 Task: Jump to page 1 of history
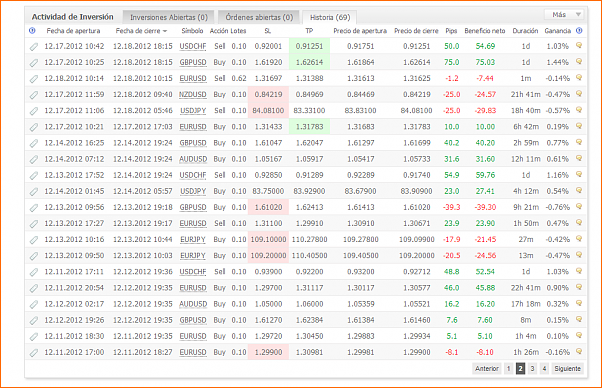coord(508,368)
